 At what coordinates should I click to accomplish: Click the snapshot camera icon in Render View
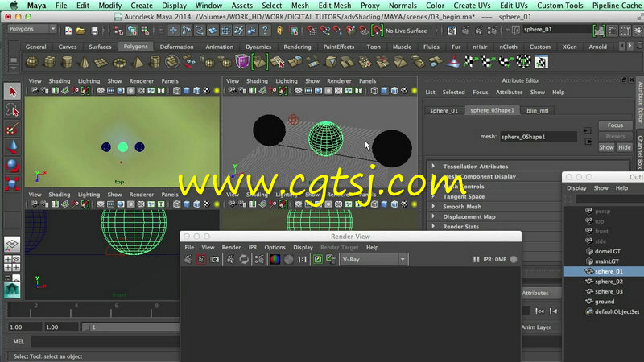coord(215,259)
